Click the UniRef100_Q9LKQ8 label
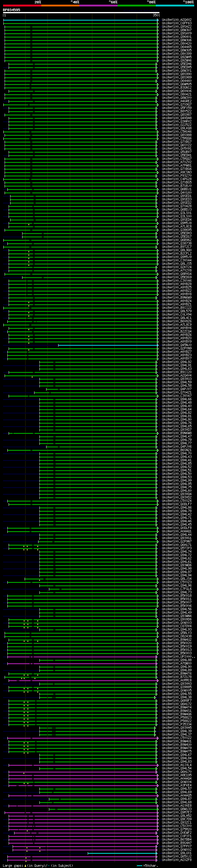The width and height of the screenshot is (197, 868). click(176, 128)
